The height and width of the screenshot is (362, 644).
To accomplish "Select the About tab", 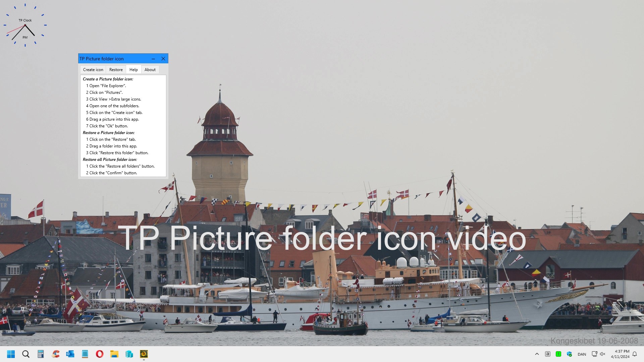I will pos(150,70).
